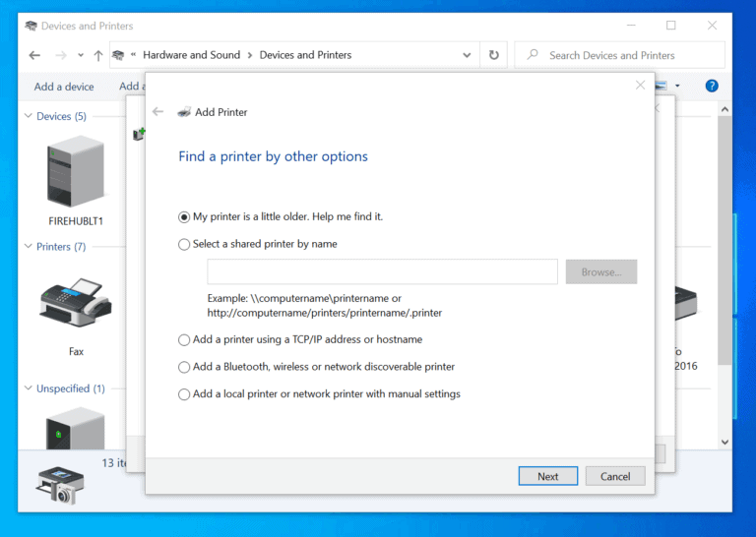The height and width of the screenshot is (537, 756).
Task: Open the Devices and Printers help icon
Action: point(712,86)
